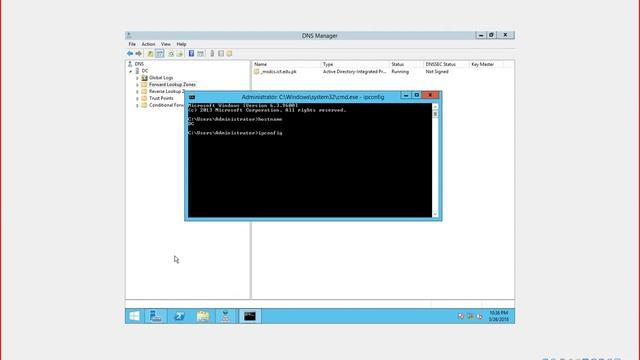This screenshot has width=640, height=360.
Task: Open the Help menu
Action: (x=181, y=44)
